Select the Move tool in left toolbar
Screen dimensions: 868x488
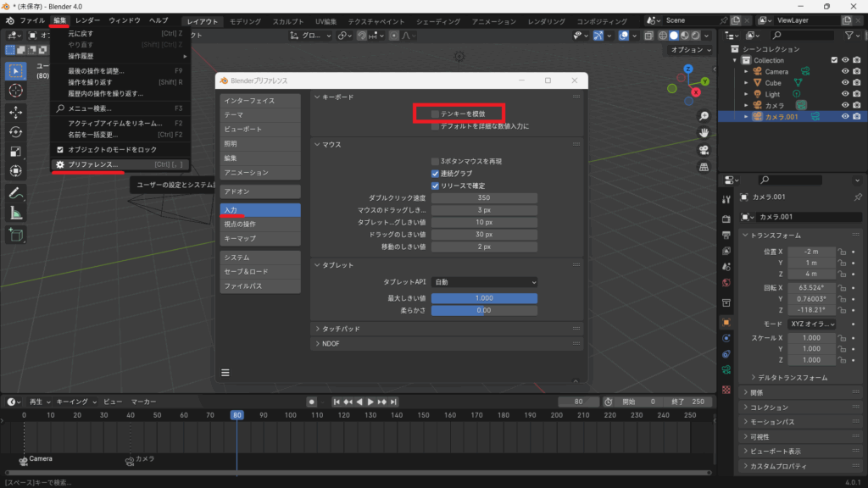[x=16, y=112]
